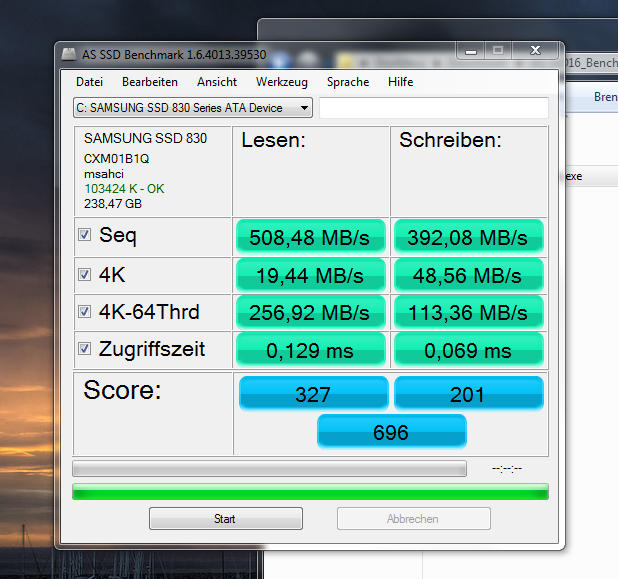Open the Werkzeug menu
The image size is (618, 579).
tap(282, 82)
